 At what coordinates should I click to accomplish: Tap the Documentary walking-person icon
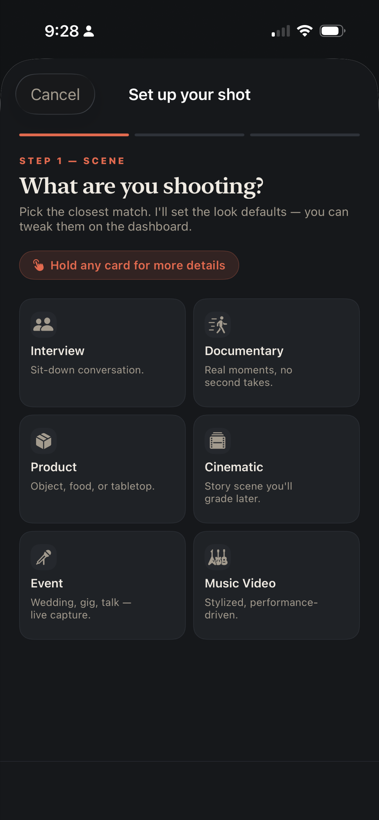(217, 325)
